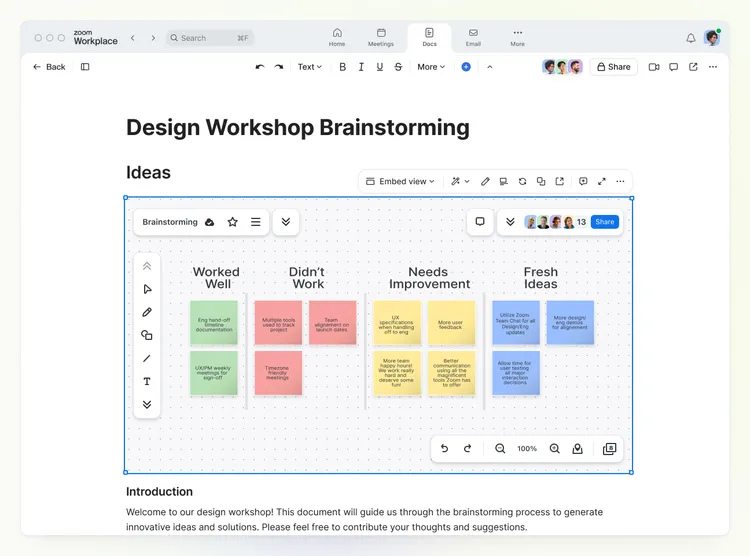Select the pen drawing tool in whiteboard
This screenshot has height=556, width=750.
(147, 312)
